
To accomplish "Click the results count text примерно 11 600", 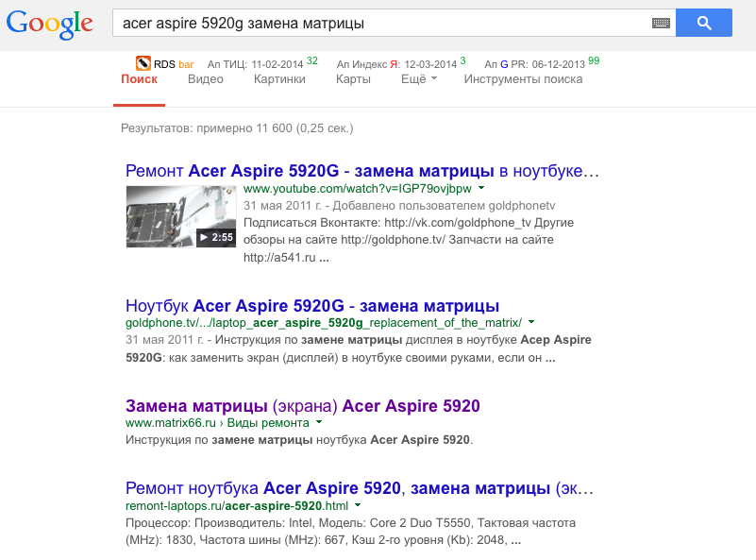I will tap(244, 128).
